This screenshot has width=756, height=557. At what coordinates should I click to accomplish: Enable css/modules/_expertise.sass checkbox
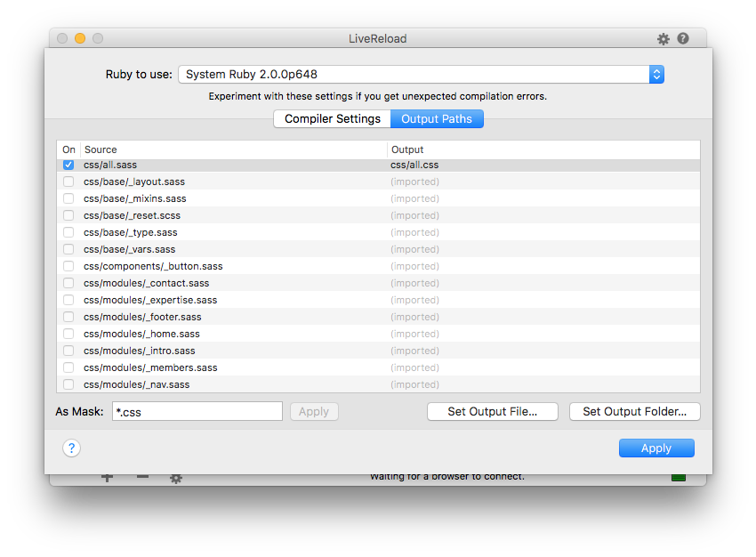pyautogui.click(x=68, y=300)
